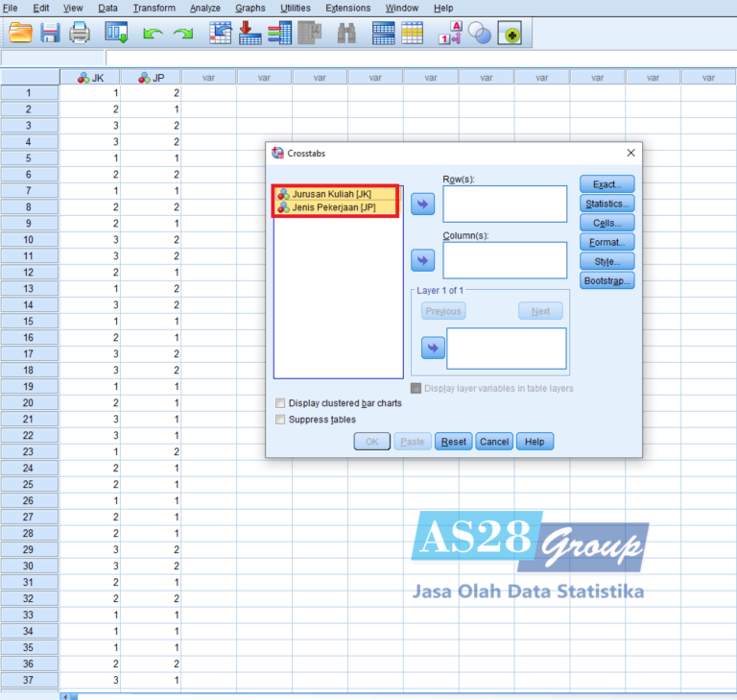
Task: Move variable to Layer box with arrow
Action: 433,348
